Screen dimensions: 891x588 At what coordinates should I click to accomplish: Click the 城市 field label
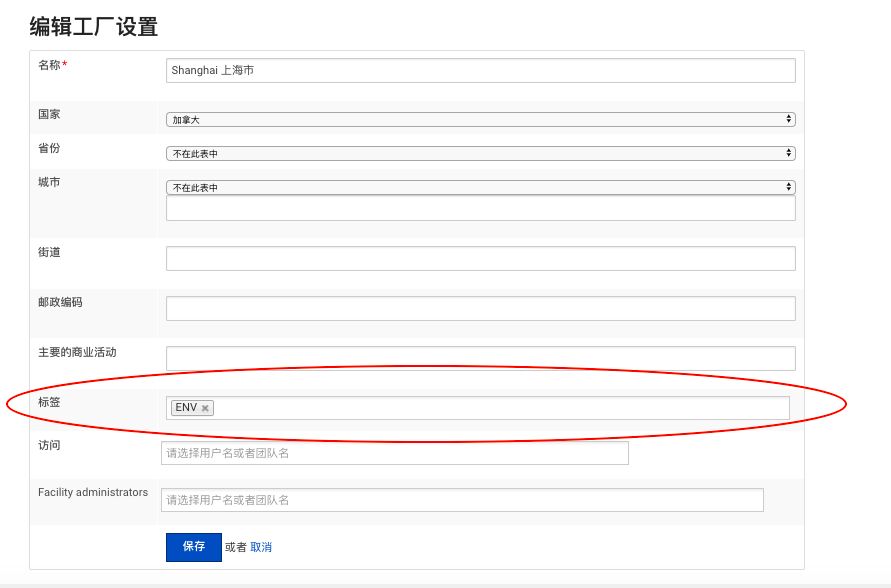tap(49, 182)
